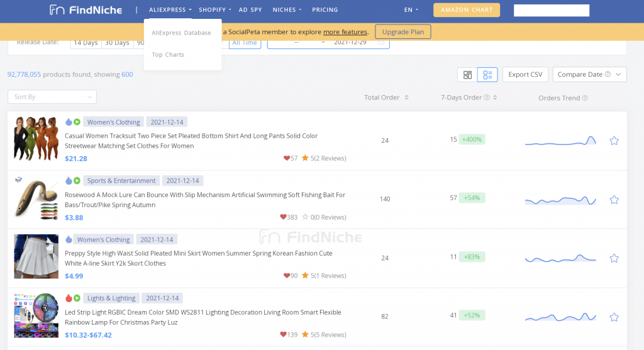Click heart icon with 383 likes

pyautogui.click(x=283, y=217)
